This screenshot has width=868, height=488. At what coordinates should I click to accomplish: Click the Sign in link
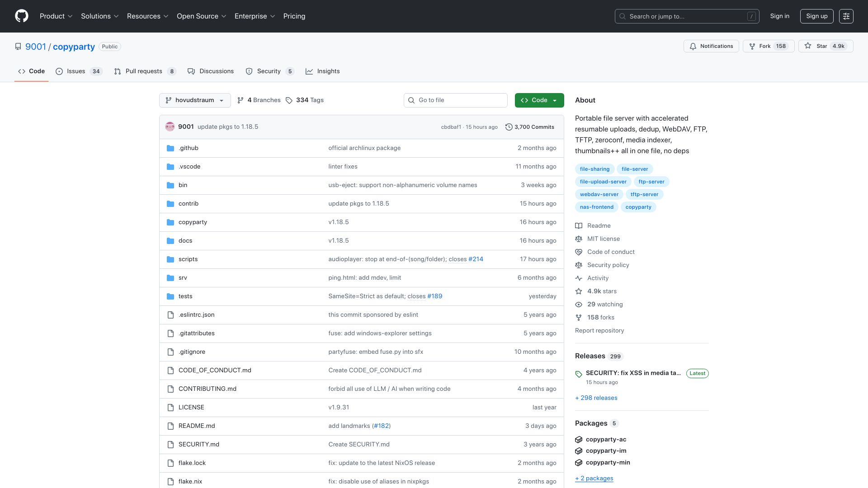(x=780, y=16)
